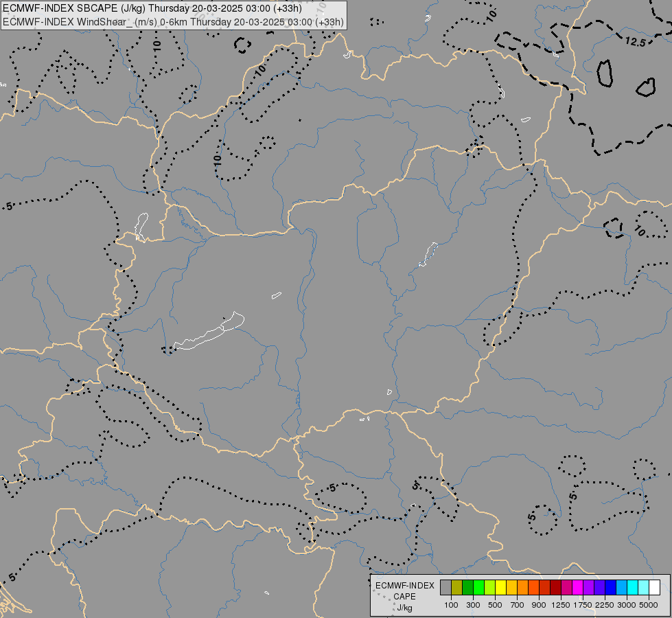Click the 100 legend value

[451, 605]
